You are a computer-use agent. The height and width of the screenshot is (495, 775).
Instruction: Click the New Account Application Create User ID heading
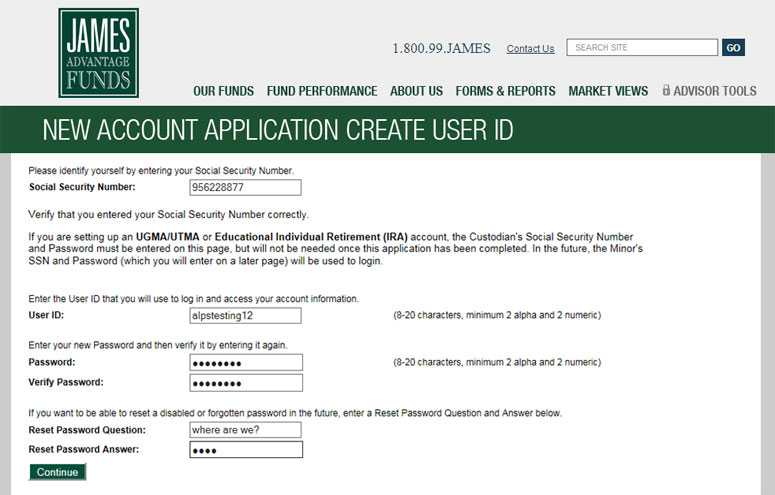278,130
